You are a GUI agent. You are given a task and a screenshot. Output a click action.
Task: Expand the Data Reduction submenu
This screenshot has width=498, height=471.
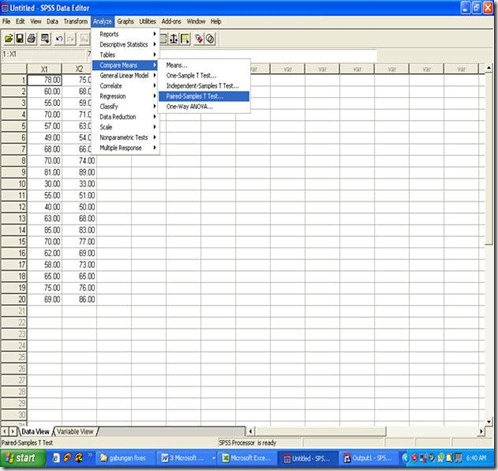[125, 117]
